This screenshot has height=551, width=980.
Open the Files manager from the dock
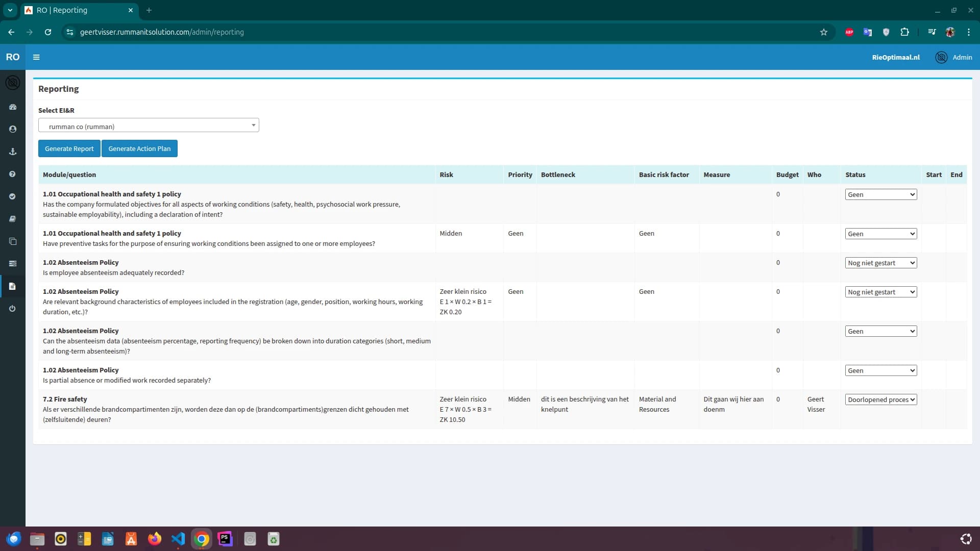37,539
